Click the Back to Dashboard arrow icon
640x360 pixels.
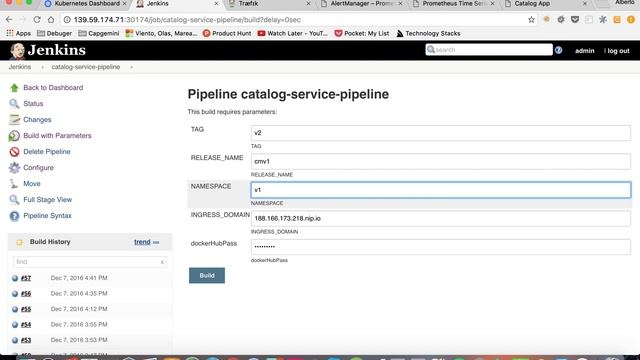(14, 88)
